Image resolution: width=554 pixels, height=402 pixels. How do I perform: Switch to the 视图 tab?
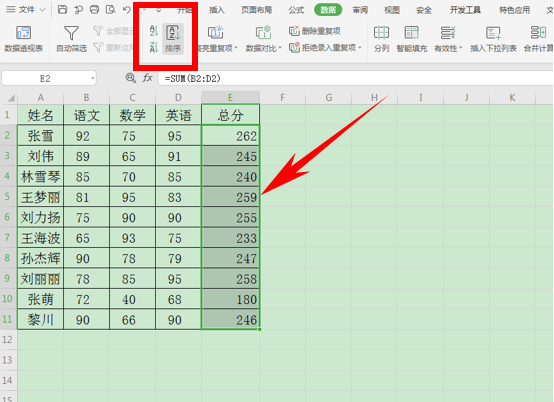coord(392,10)
